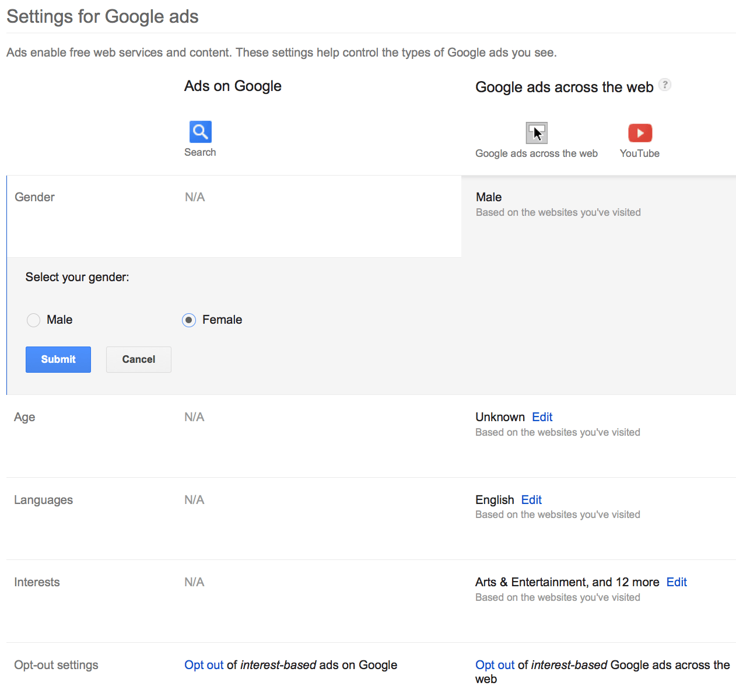The width and height of the screenshot is (736, 700).
Task: Click the Google ads across the web caption
Action: pos(537,153)
